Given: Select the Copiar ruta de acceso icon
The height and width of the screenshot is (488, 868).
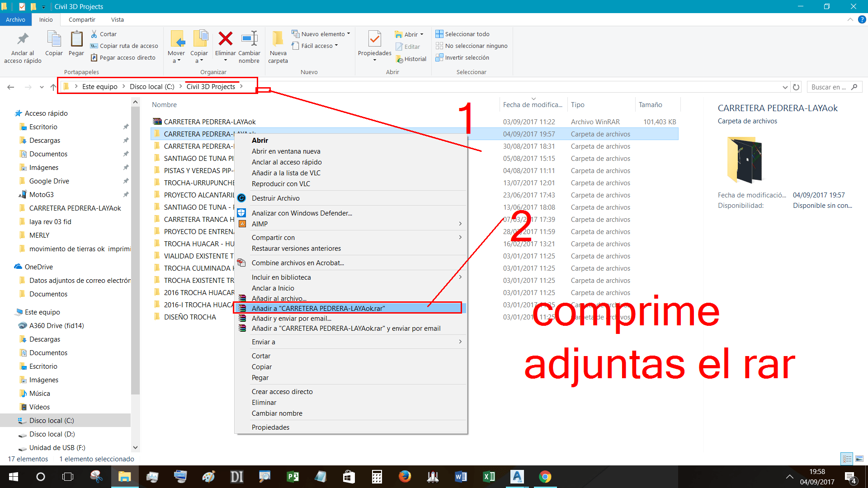Looking at the screenshot, I should 94,46.
